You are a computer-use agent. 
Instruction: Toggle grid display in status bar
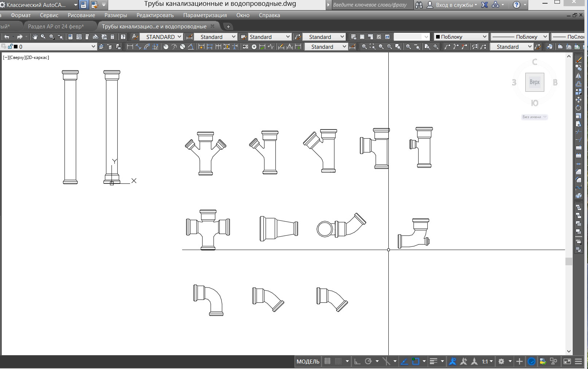328,361
